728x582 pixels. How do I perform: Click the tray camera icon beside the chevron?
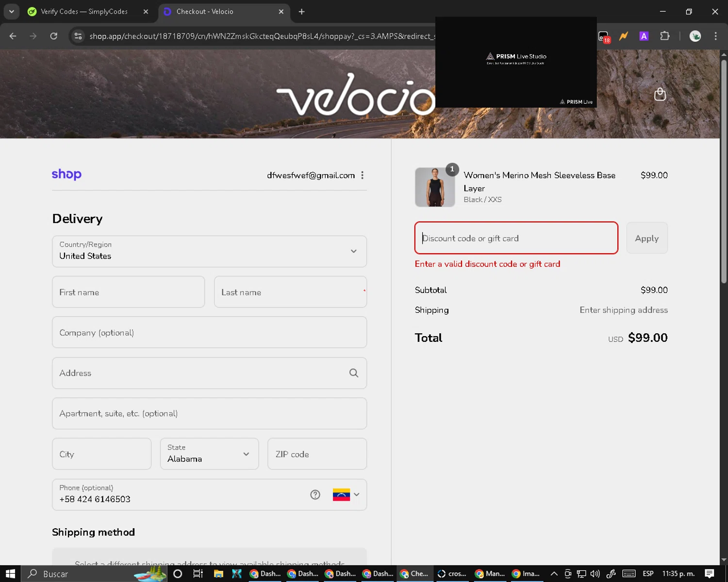tap(568, 574)
